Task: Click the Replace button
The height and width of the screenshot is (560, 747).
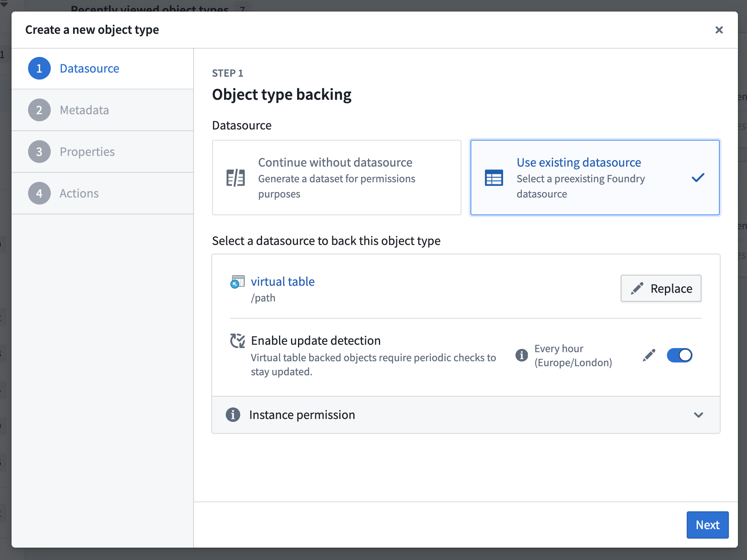Action: point(661,288)
